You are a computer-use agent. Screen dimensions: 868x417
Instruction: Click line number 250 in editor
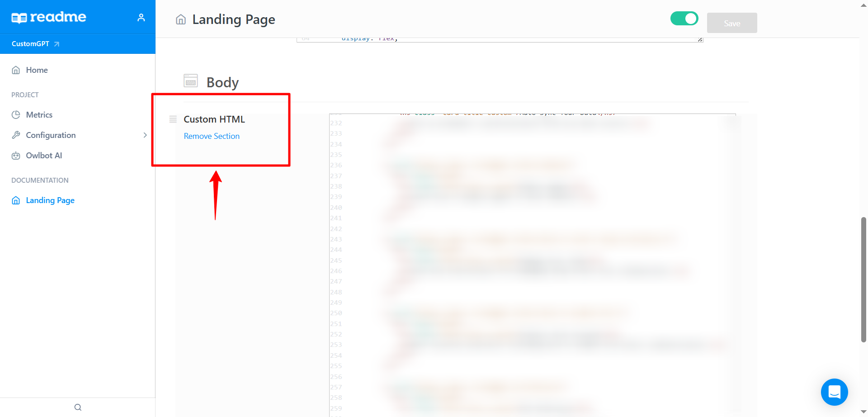pos(336,313)
